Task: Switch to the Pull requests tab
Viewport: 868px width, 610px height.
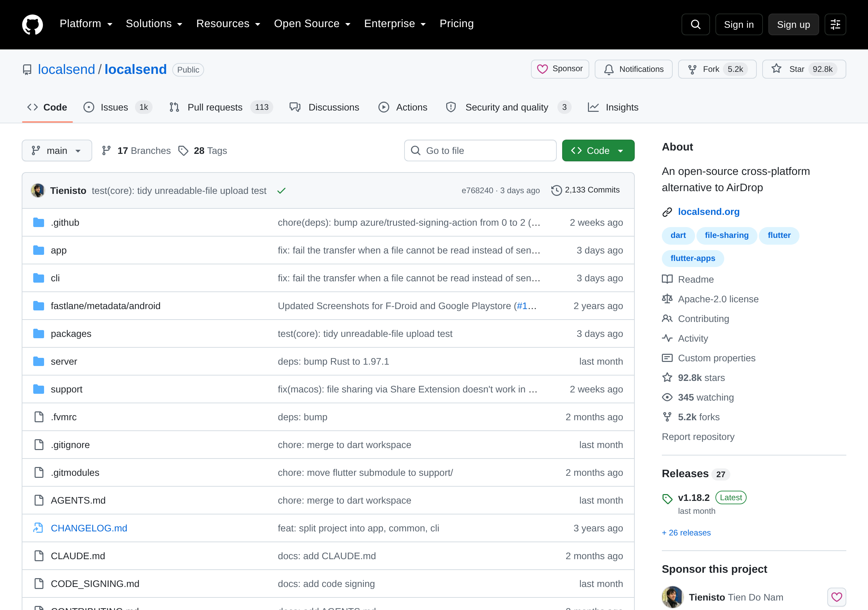Action: (x=221, y=107)
